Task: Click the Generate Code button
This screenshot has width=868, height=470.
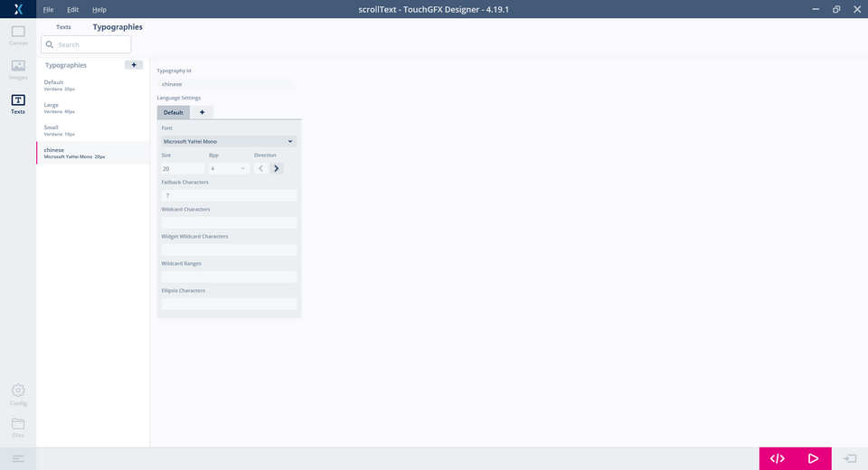Action: click(x=777, y=458)
